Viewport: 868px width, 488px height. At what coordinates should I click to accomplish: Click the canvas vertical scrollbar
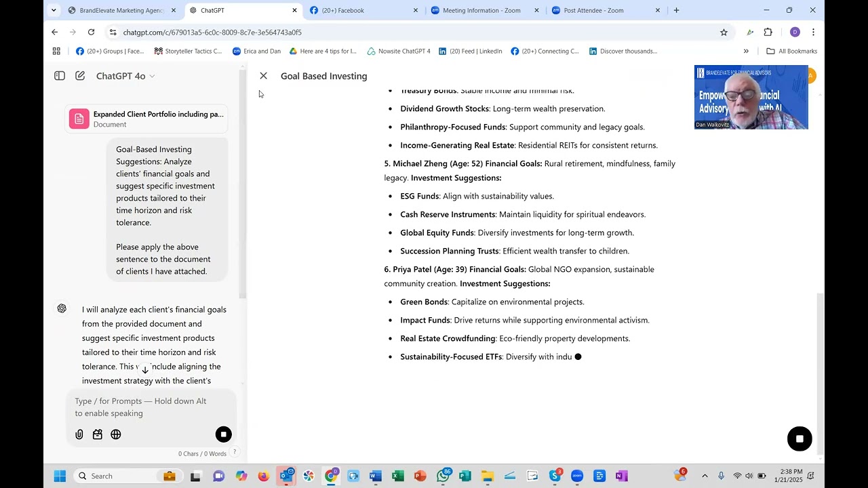pyautogui.click(x=820, y=373)
